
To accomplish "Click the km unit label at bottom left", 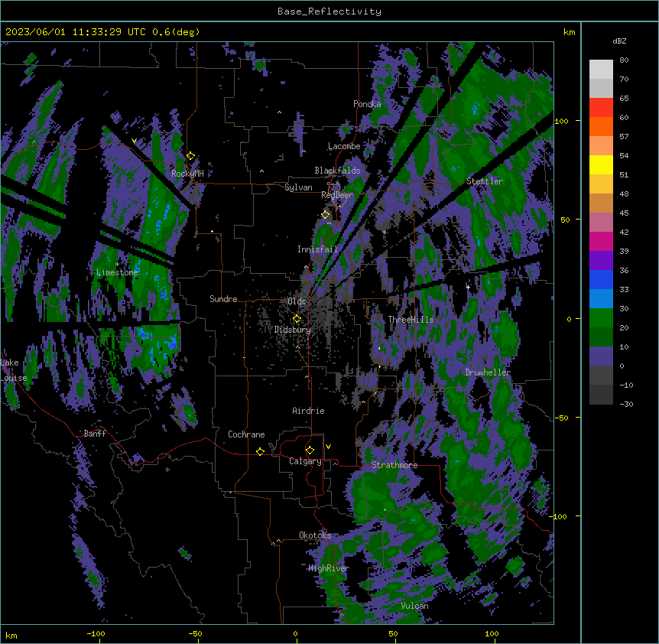I will 11,635.
